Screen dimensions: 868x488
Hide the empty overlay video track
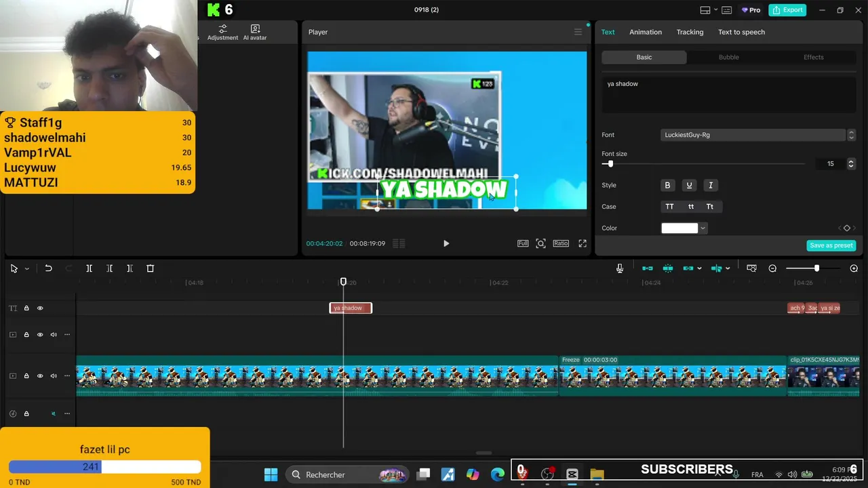tap(40, 335)
